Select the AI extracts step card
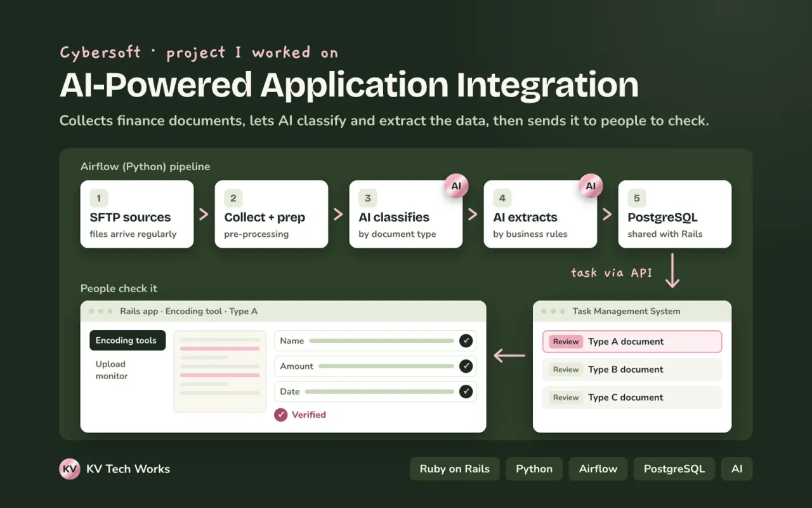The width and height of the screenshot is (812, 508). pyautogui.click(x=540, y=214)
